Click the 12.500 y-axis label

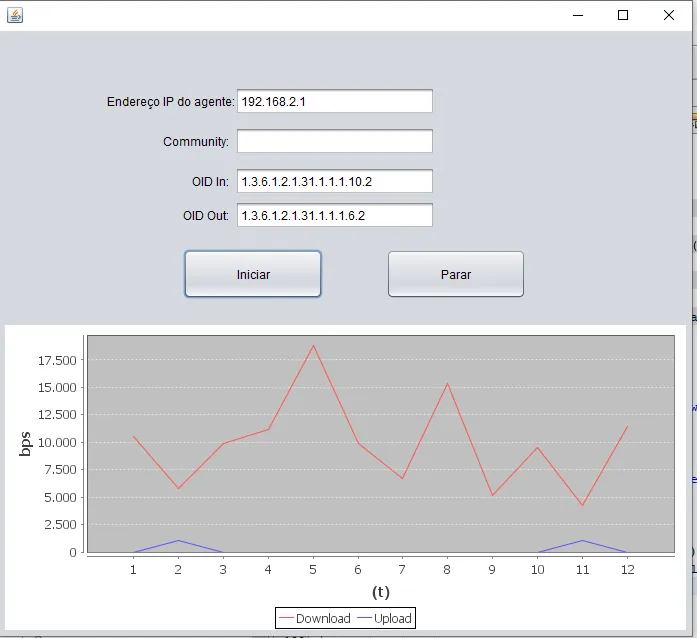click(x=57, y=415)
